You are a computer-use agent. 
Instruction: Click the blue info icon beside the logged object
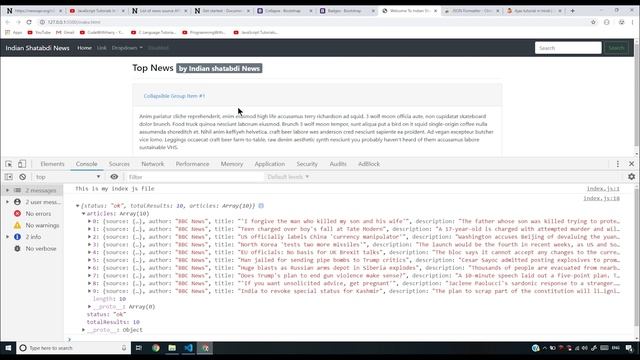(261, 206)
